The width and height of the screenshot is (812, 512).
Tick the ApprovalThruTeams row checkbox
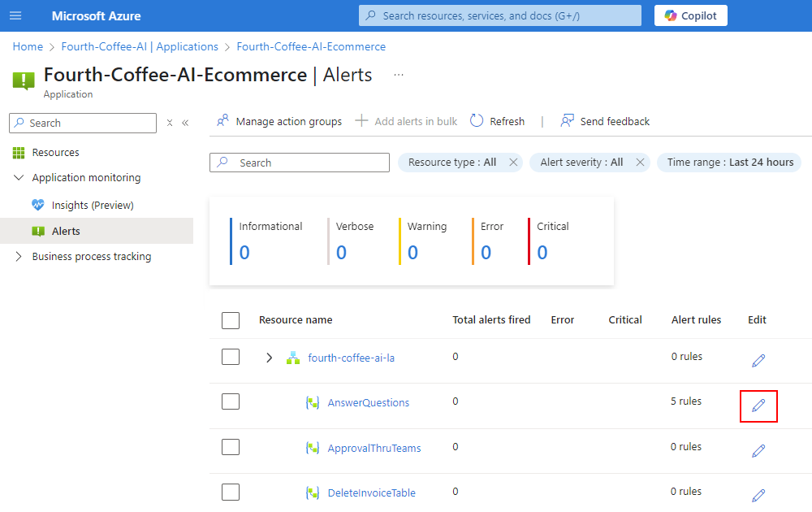231,447
